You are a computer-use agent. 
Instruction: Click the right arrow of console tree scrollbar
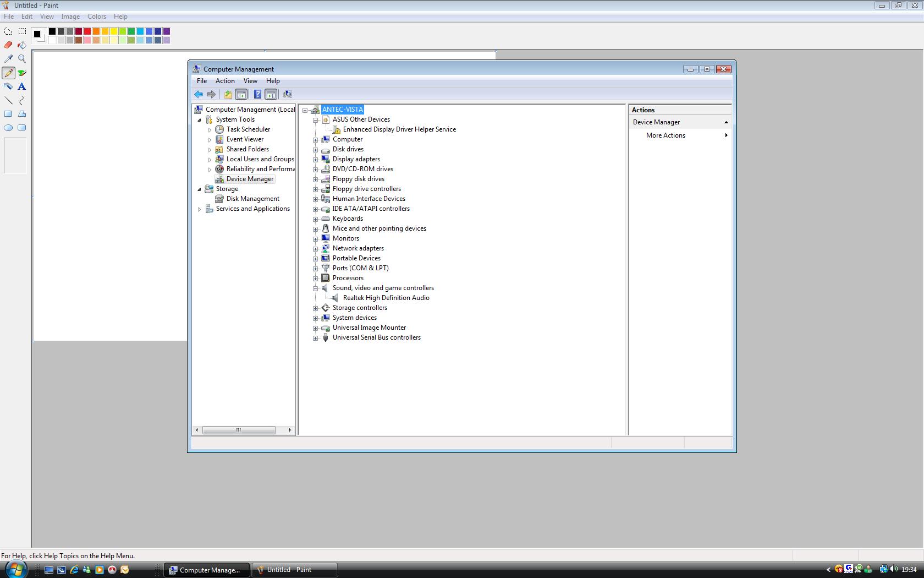[290, 430]
